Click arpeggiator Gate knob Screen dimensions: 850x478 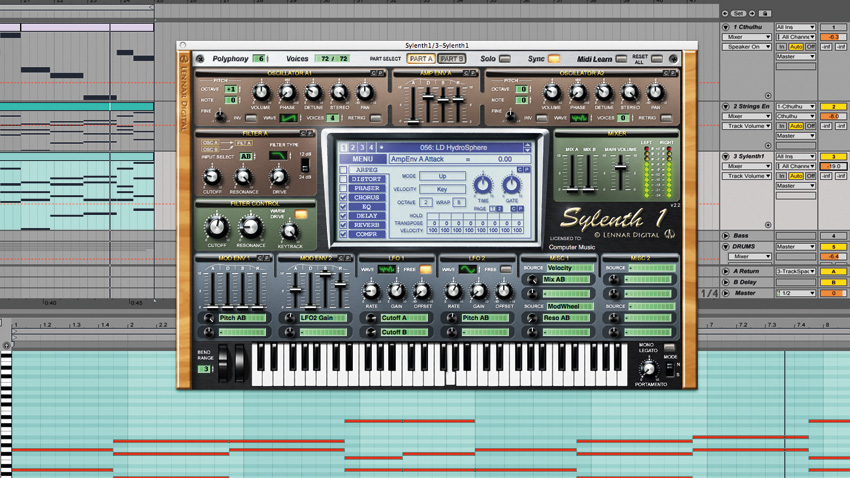click(511, 185)
